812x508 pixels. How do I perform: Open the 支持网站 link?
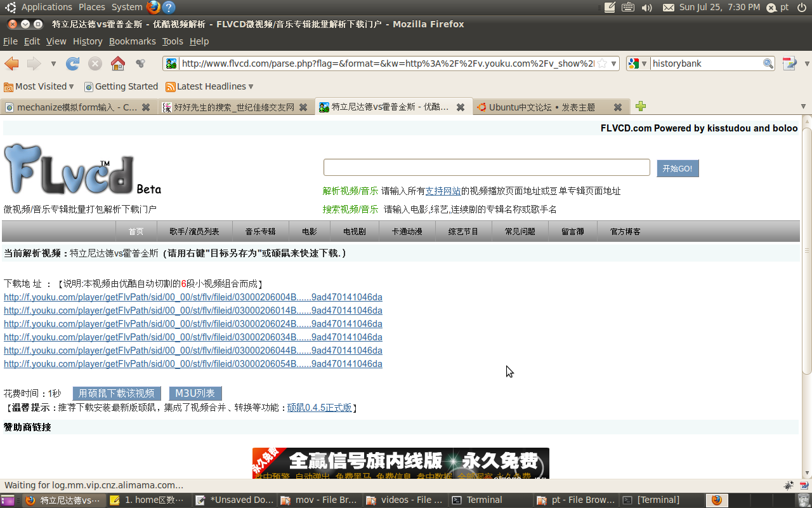click(443, 190)
